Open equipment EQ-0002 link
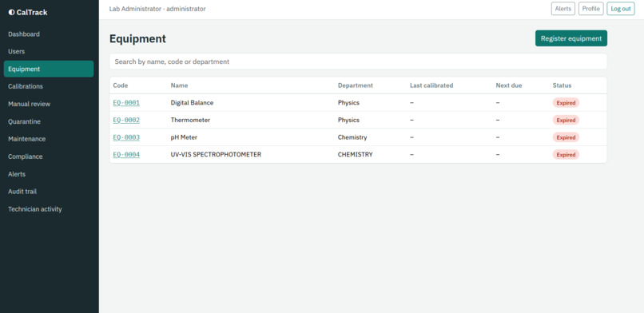Screen dimensions: 644x313 126,120
